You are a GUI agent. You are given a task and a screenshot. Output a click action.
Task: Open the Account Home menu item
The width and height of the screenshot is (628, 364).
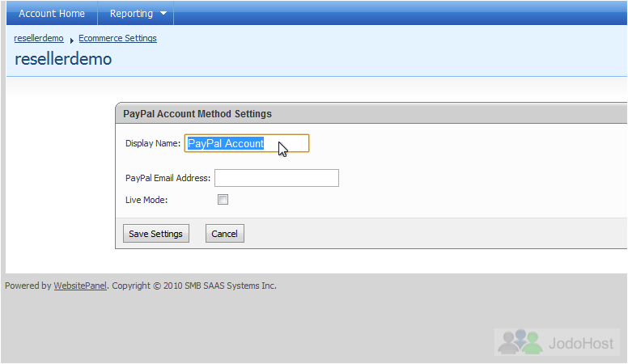[x=52, y=13]
